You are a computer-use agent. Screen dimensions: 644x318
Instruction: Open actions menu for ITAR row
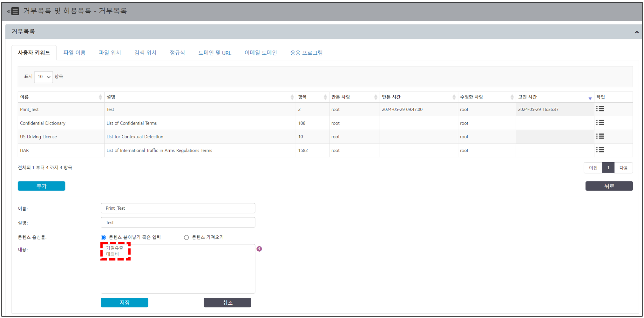click(600, 150)
